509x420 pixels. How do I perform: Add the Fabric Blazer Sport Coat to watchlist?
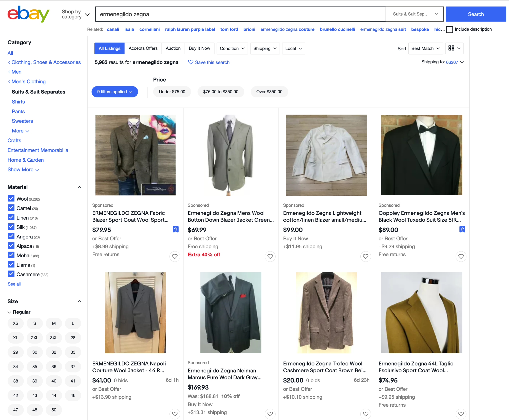(x=175, y=256)
